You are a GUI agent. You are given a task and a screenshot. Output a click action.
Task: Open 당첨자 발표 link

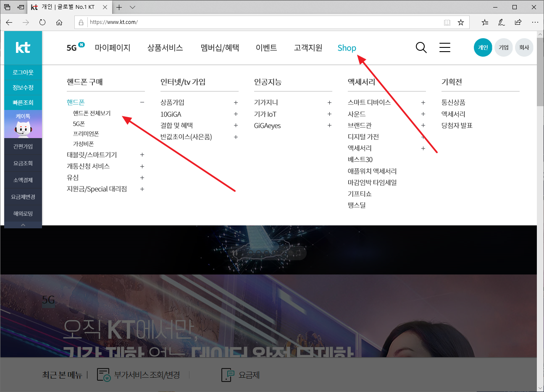tap(457, 125)
